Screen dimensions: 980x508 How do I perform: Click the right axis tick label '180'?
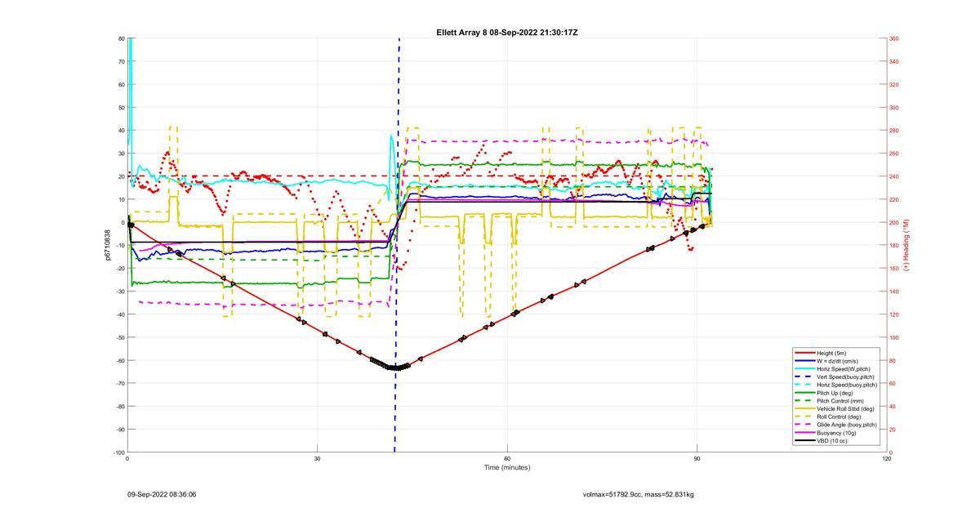tap(894, 245)
